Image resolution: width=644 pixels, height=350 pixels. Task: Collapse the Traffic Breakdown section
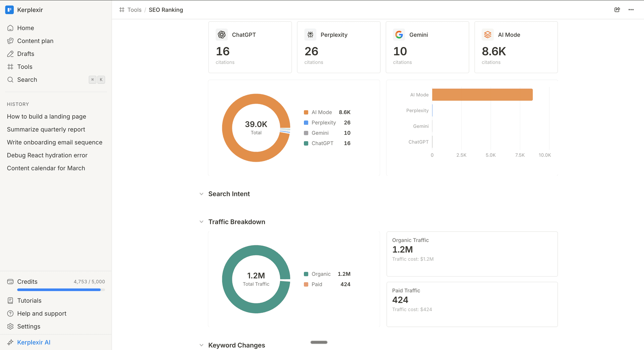201,222
